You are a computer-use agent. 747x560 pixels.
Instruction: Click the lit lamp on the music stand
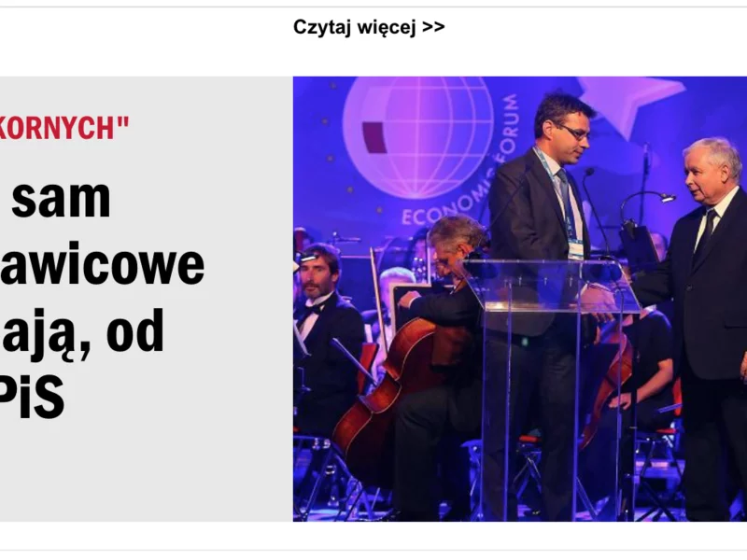[x=665, y=197]
